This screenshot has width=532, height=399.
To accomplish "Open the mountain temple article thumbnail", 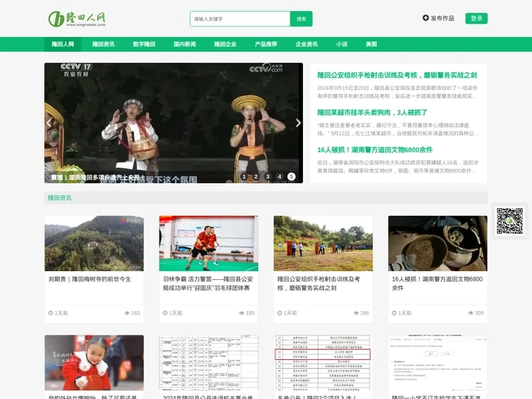I will click(x=94, y=243).
